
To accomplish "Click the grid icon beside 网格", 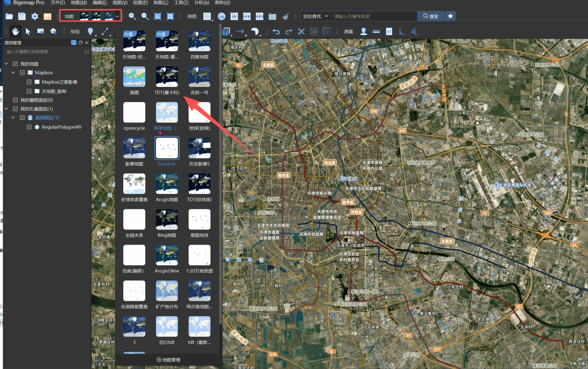I will point(207,16).
